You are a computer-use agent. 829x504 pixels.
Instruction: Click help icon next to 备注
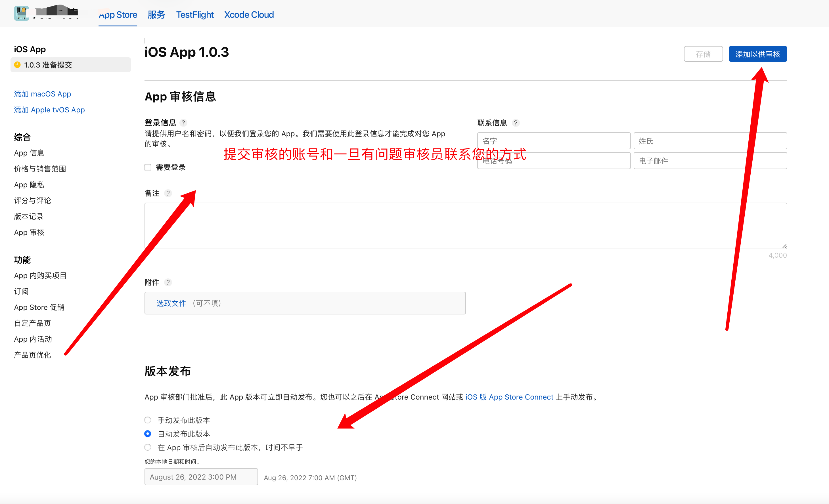coord(168,193)
